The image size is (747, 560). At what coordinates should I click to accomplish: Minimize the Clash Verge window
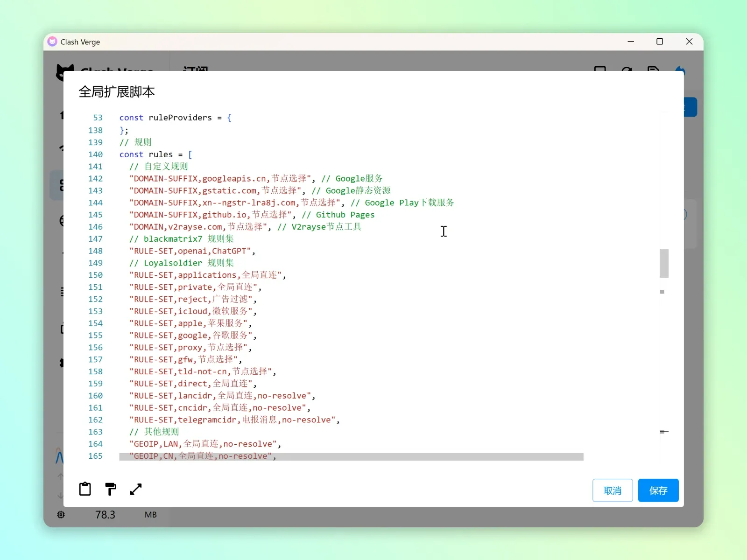click(x=631, y=42)
